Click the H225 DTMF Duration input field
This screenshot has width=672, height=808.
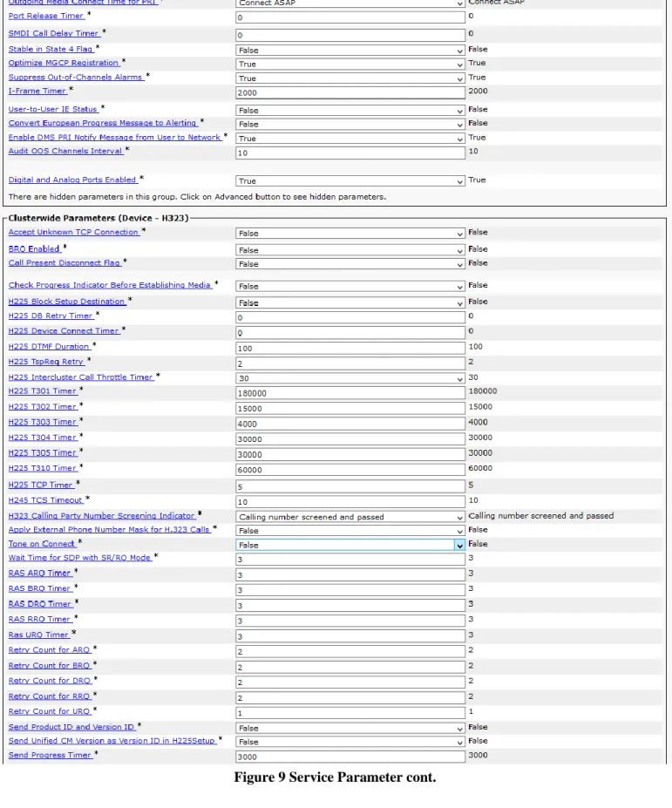pos(350,349)
